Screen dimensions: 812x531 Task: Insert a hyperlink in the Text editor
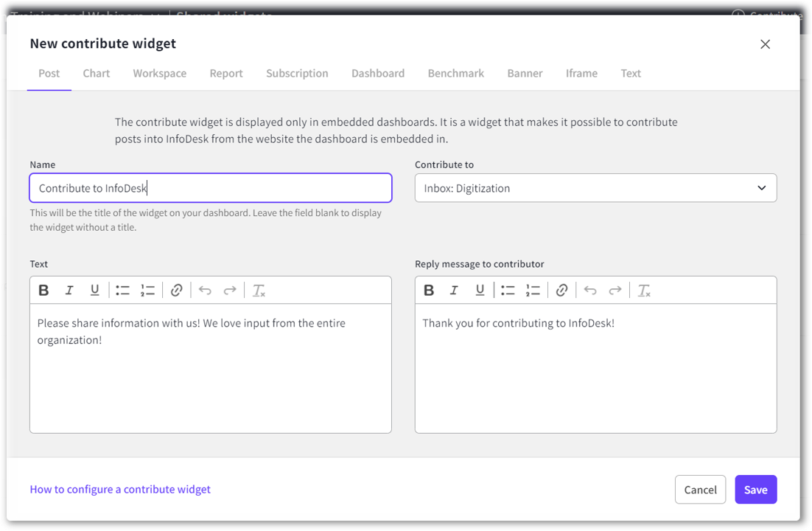coord(176,290)
